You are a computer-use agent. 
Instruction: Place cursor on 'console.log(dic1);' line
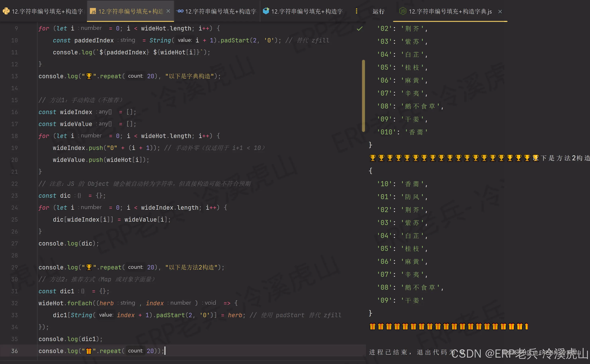(70, 339)
